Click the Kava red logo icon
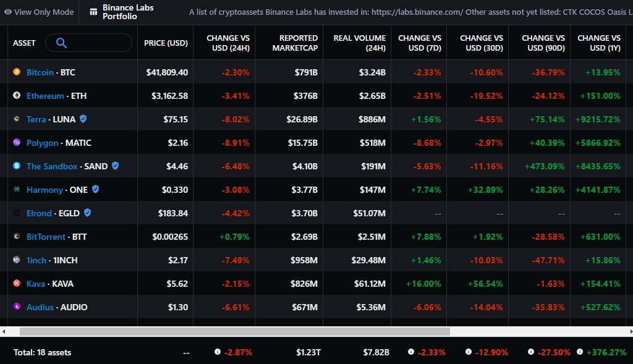This screenshot has width=633, height=364. click(x=17, y=283)
